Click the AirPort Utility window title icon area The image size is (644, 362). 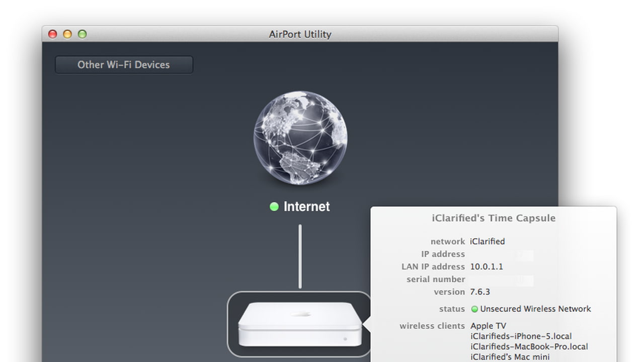[300, 34]
